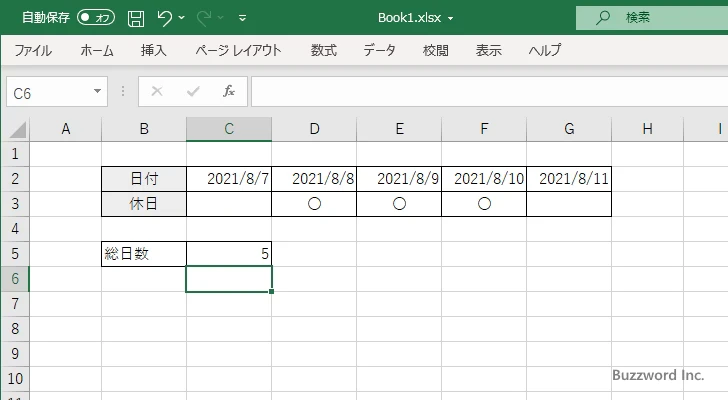Select row 6 header
This screenshot has height=400, width=728.
click(15, 279)
